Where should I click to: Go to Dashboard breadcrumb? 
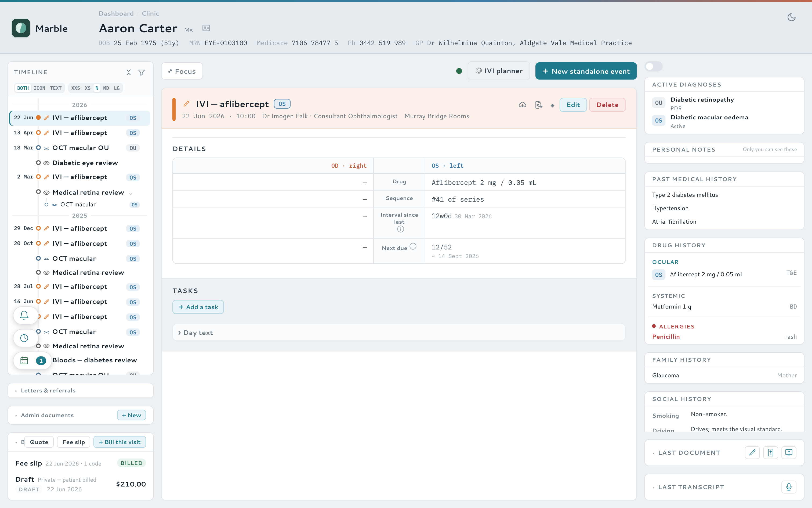[x=116, y=13]
